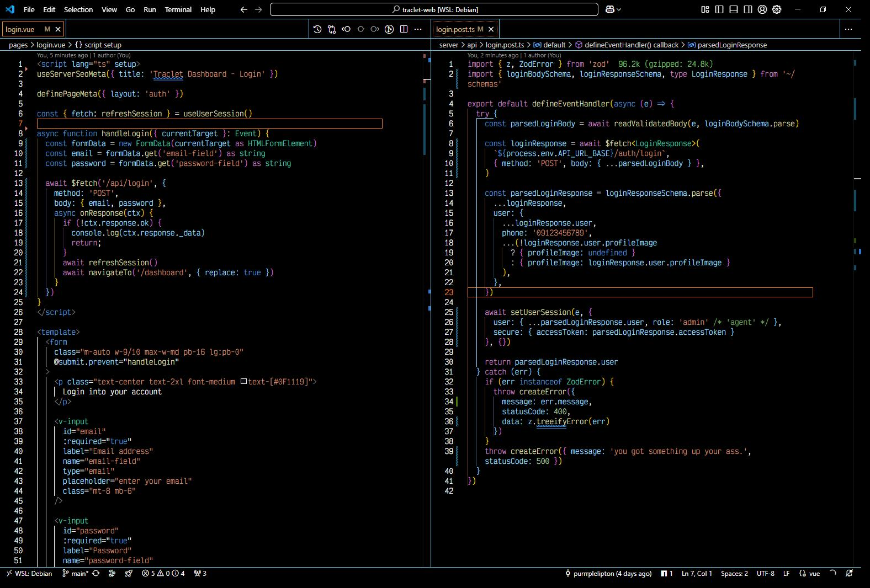Image resolution: width=870 pixels, height=588 pixels.
Task: Open file history timeline icon
Action: click(x=317, y=29)
